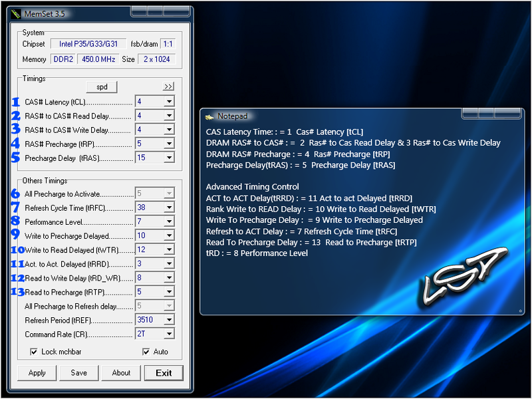Click the 'Others Timings' group label
The image size is (532, 399).
(x=45, y=180)
